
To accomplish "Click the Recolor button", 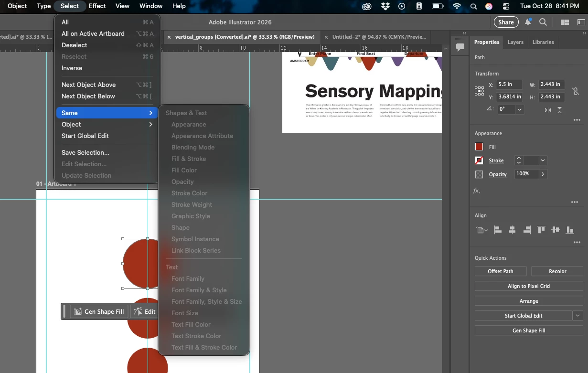I will (557, 271).
